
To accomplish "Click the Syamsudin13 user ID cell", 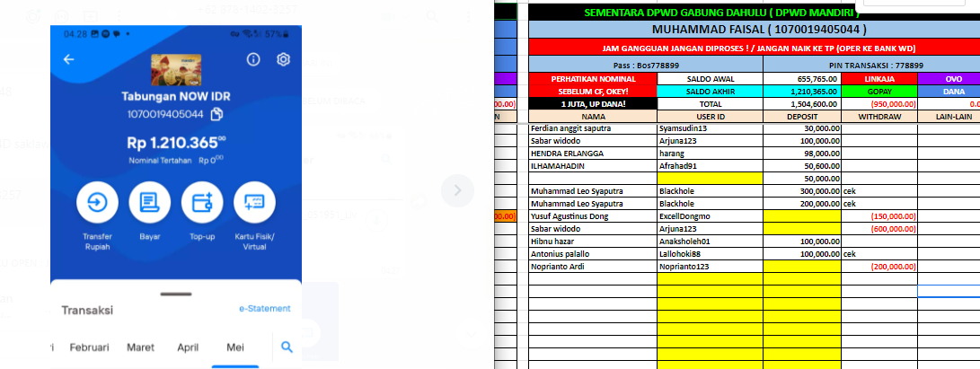I will click(710, 128).
